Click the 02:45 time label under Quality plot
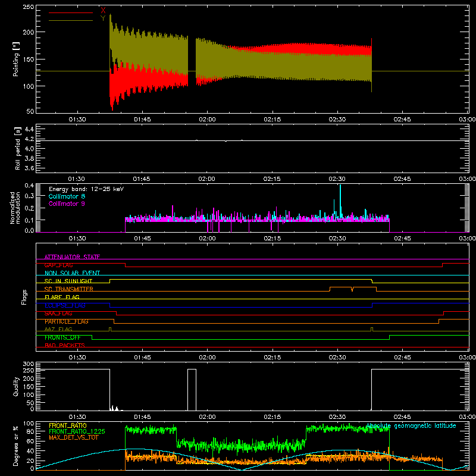The width and height of the screenshot is (476, 476). pos(402,417)
